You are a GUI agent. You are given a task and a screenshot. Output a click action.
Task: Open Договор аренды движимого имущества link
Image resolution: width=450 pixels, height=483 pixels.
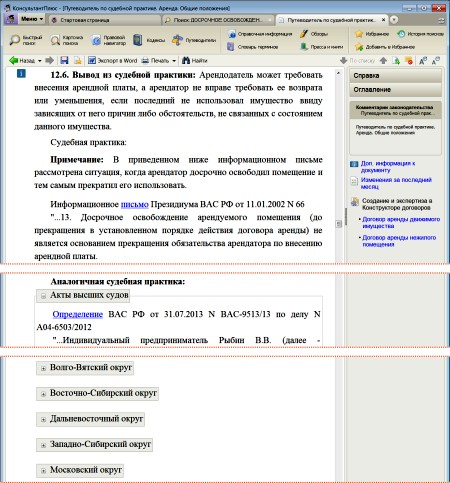pyautogui.click(x=401, y=222)
